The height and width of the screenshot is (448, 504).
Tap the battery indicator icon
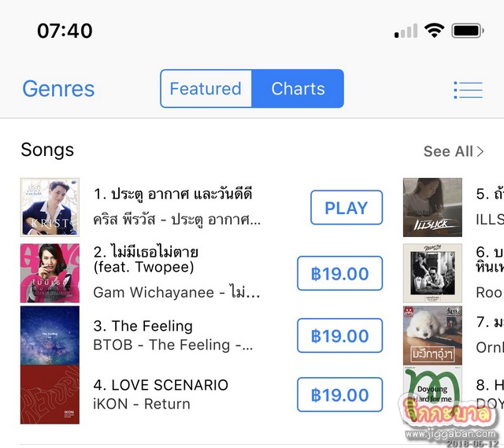tap(467, 31)
